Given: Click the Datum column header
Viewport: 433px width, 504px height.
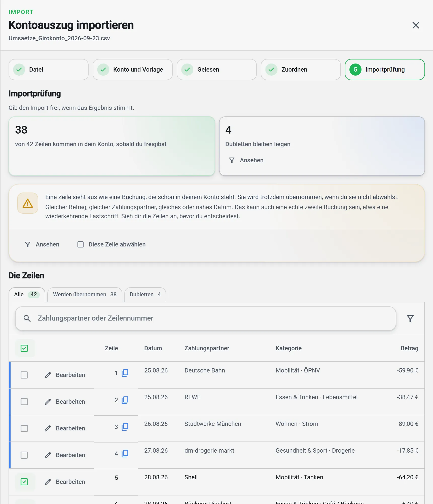Looking at the screenshot, I should pos(153,348).
